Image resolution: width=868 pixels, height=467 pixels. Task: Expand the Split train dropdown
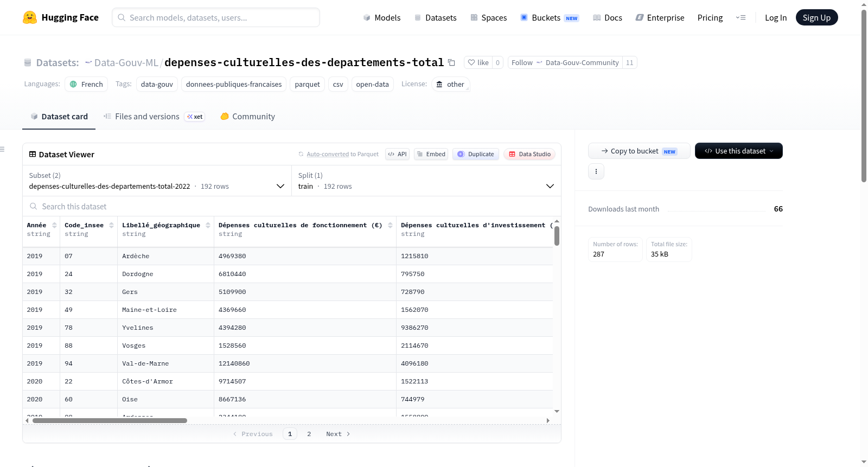click(x=426, y=181)
